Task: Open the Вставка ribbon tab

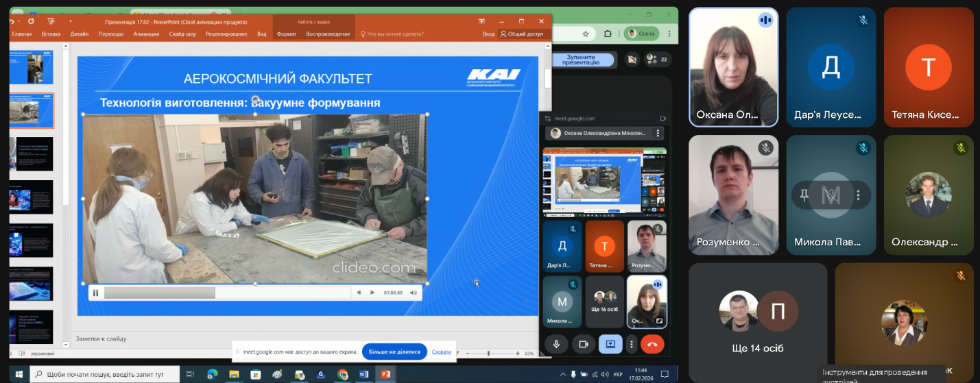Action: pyautogui.click(x=51, y=34)
